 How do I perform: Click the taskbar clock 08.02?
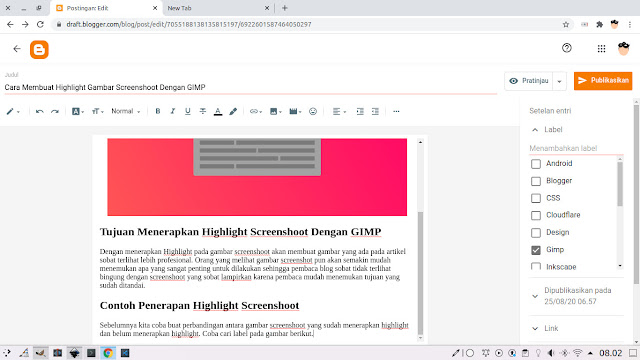point(610,353)
